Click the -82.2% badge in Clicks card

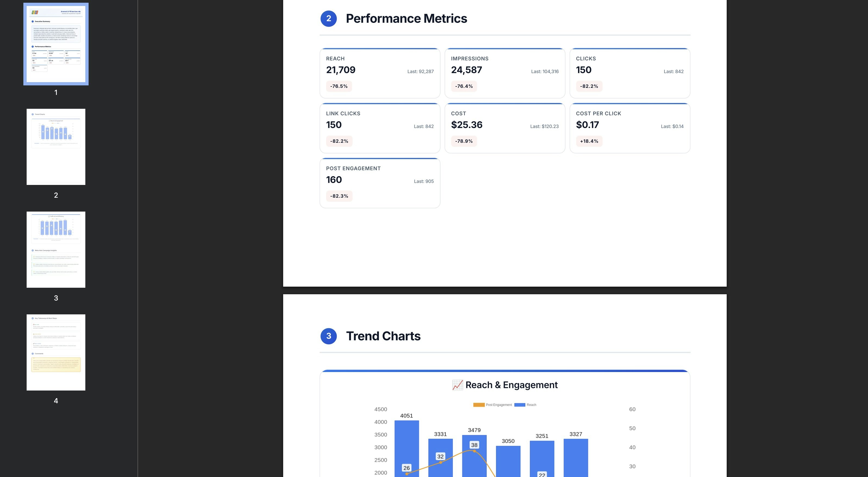(x=589, y=86)
